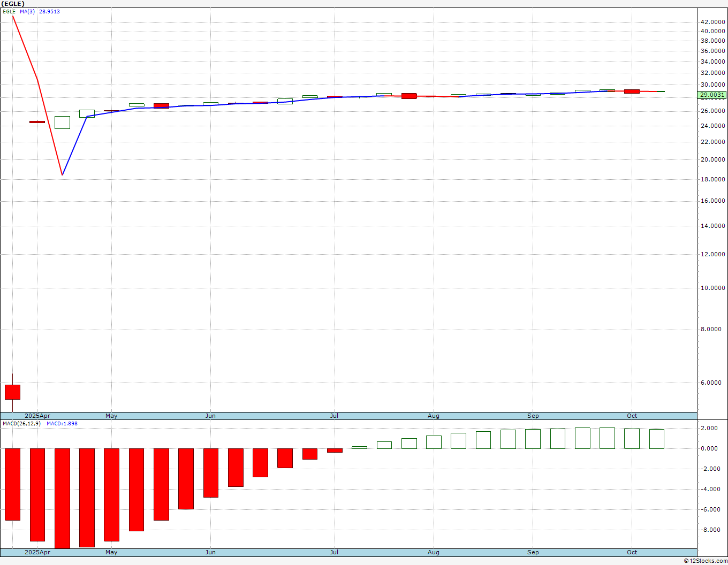Click Oct on the MACD panel time axis
The width and height of the screenshot is (728, 565).
pyautogui.click(x=632, y=552)
